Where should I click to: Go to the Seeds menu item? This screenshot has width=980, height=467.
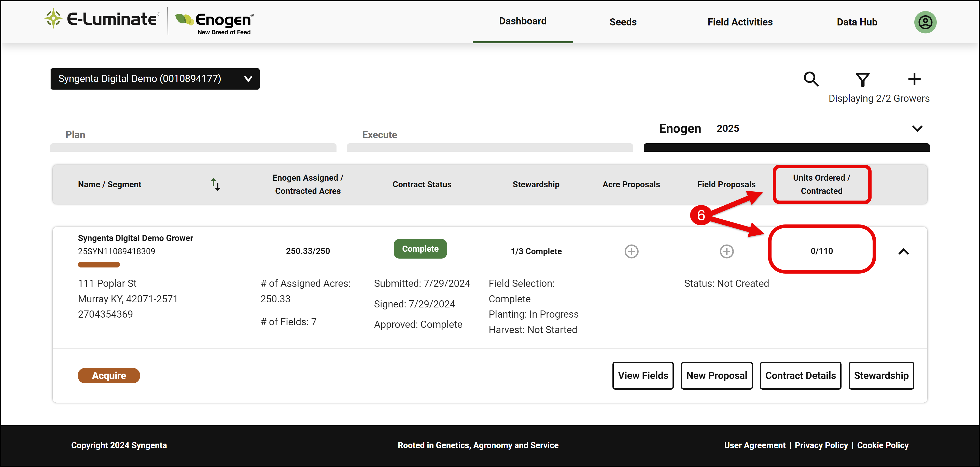(x=623, y=22)
